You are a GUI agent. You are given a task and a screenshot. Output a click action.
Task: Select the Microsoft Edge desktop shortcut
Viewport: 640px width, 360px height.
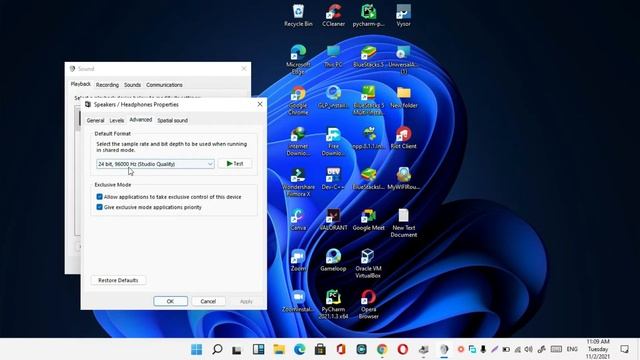tap(298, 60)
